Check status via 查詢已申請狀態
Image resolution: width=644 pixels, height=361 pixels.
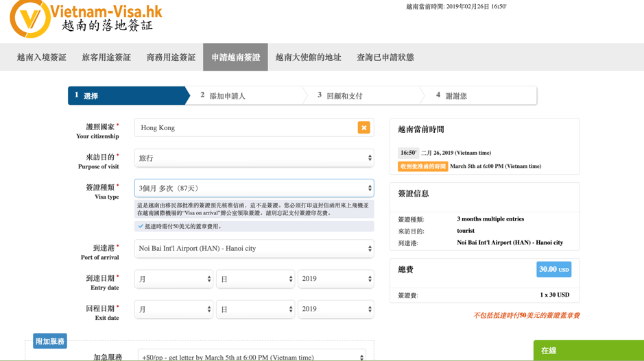pyautogui.click(x=385, y=58)
